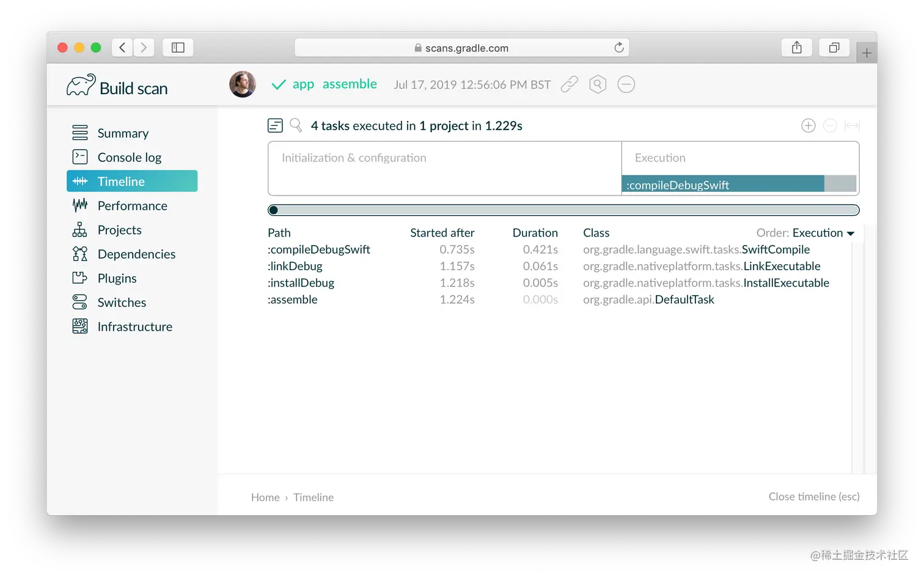Click Close timeline (esc)
This screenshot has width=924, height=577.
click(x=814, y=497)
